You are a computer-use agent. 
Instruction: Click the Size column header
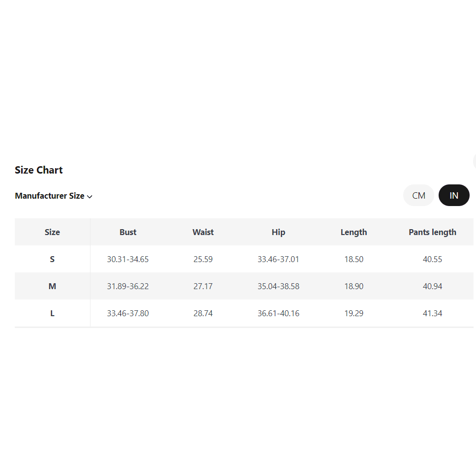pos(52,232)
